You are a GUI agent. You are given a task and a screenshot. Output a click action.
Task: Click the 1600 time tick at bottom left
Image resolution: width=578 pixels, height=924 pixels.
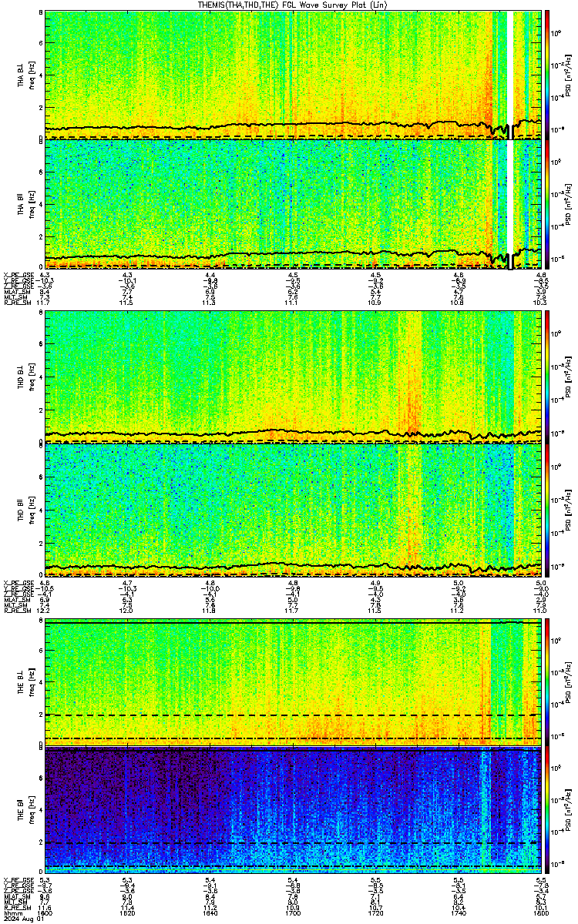[45, 913]
